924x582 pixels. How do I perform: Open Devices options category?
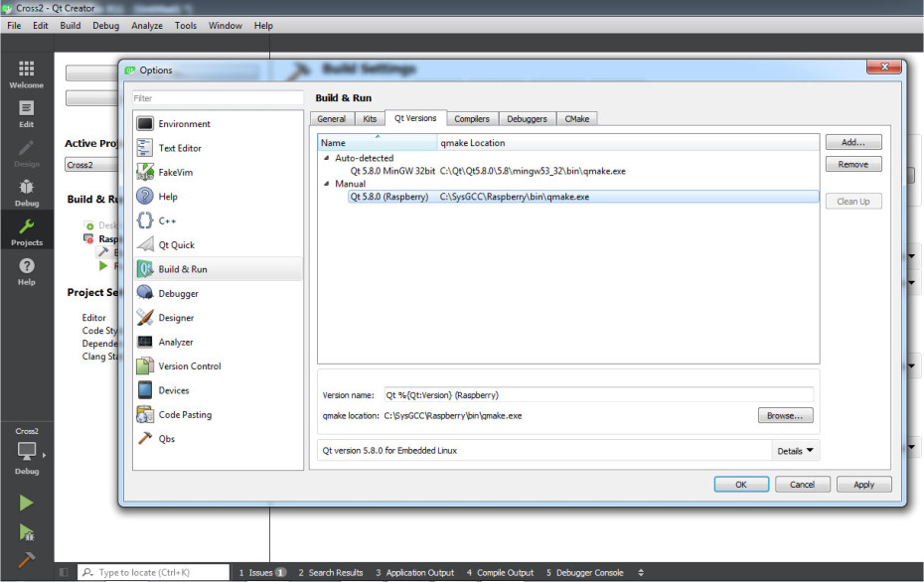[218, 390]
